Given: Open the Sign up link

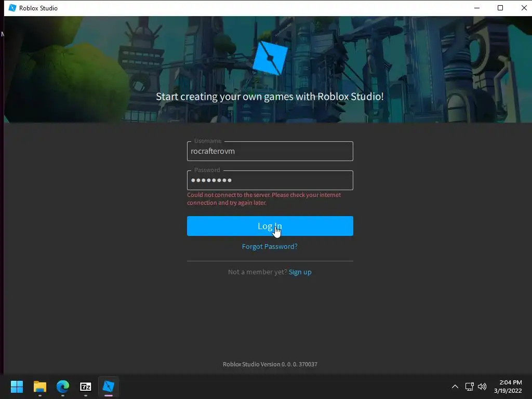Looking at the screenshot, I should pos(300,272).
